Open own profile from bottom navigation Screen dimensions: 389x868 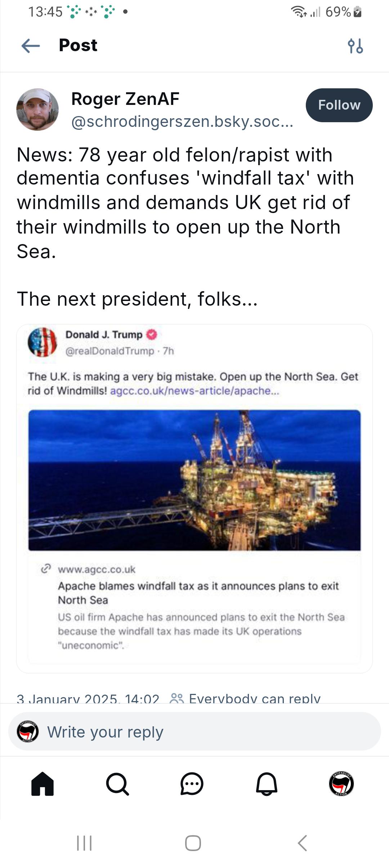tap(341, 784)
